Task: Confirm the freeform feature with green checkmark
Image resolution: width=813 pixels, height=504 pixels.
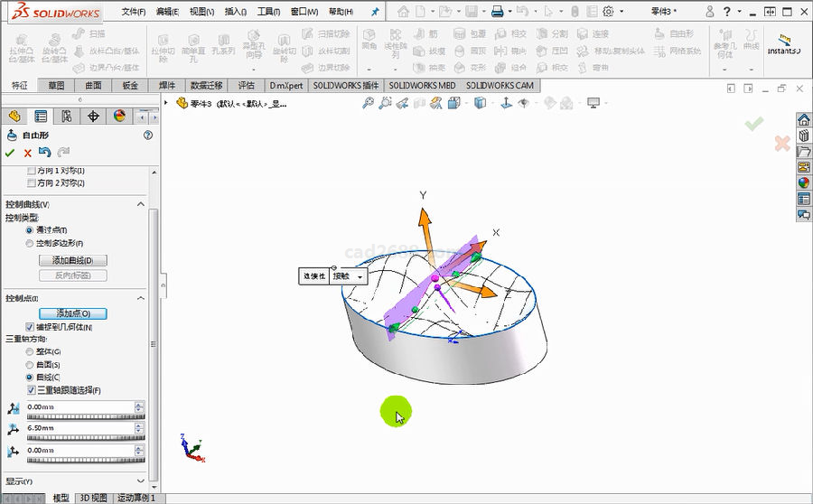Action: pyautogui.click(x=10, y=153)
